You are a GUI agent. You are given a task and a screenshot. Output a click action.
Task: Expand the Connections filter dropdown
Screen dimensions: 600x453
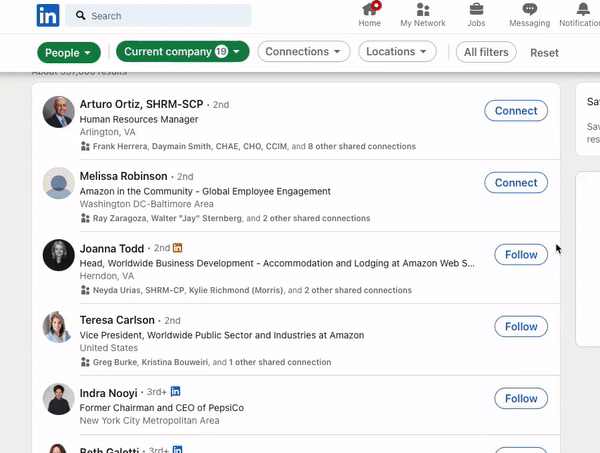tap(303, 51)
